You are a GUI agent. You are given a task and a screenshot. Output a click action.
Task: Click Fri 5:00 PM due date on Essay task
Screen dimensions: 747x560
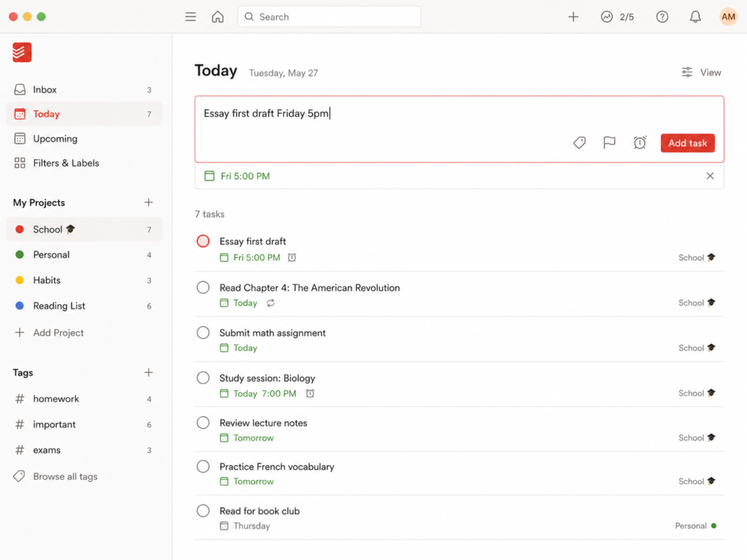(250, 257)
